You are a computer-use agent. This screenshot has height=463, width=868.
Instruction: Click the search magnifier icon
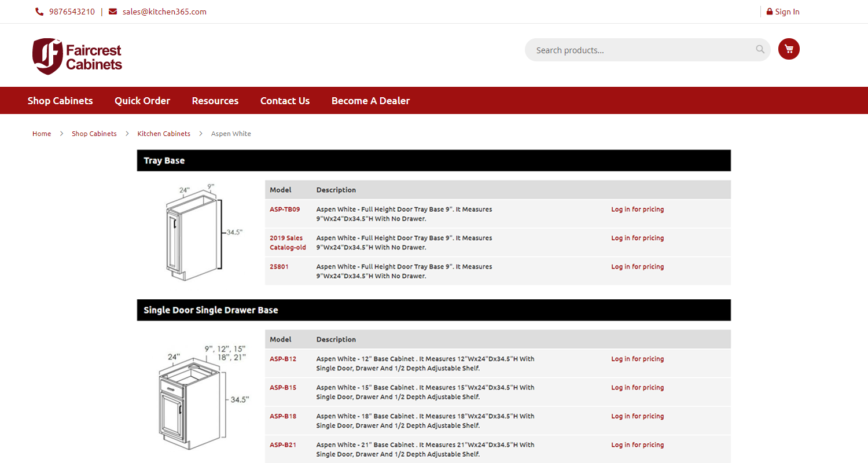click(x=760, y=49)
